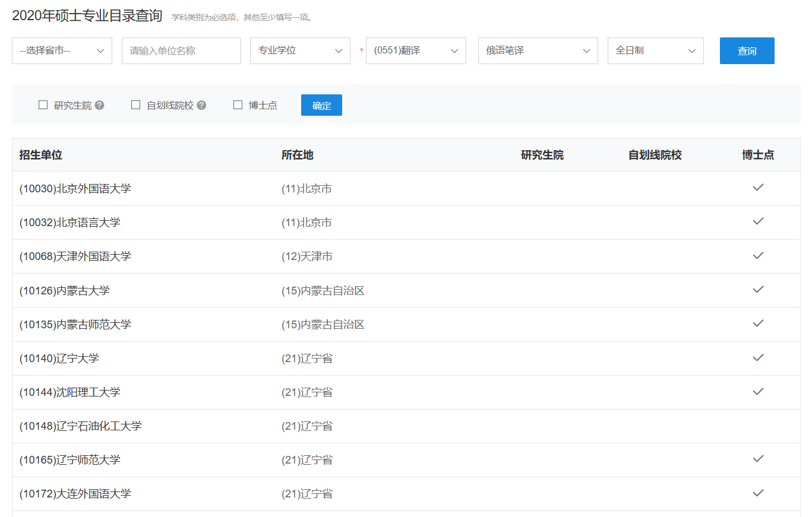This screenshot has width=812, height=517.
Task: Click 博士点 checkmark in 内蒙古师范大学 row
Action: tap(758, 323)
